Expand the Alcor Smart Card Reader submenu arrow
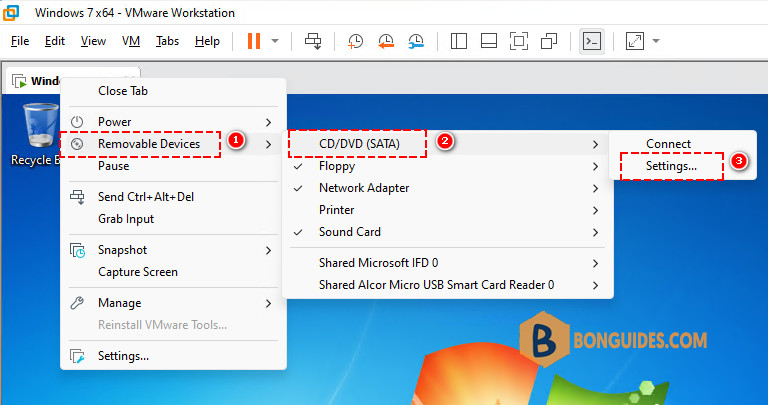 click(x=595, y=286)
